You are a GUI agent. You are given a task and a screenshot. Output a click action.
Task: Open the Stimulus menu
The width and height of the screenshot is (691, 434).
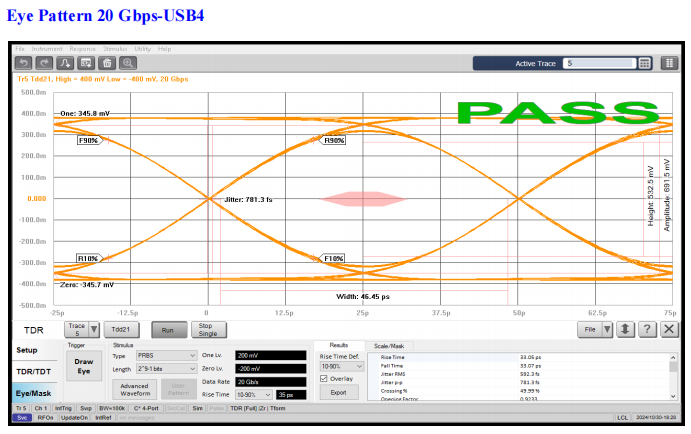coord(115,49)
